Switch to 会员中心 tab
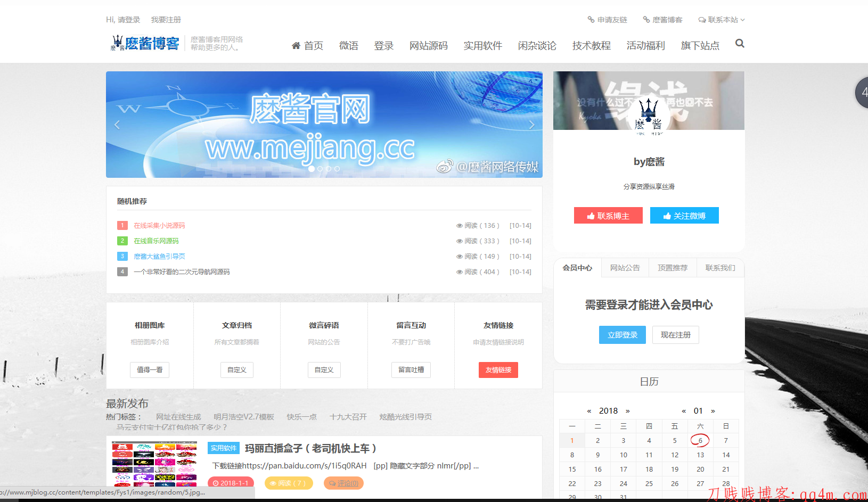868x502 pixels. click(x=577, y=268)
